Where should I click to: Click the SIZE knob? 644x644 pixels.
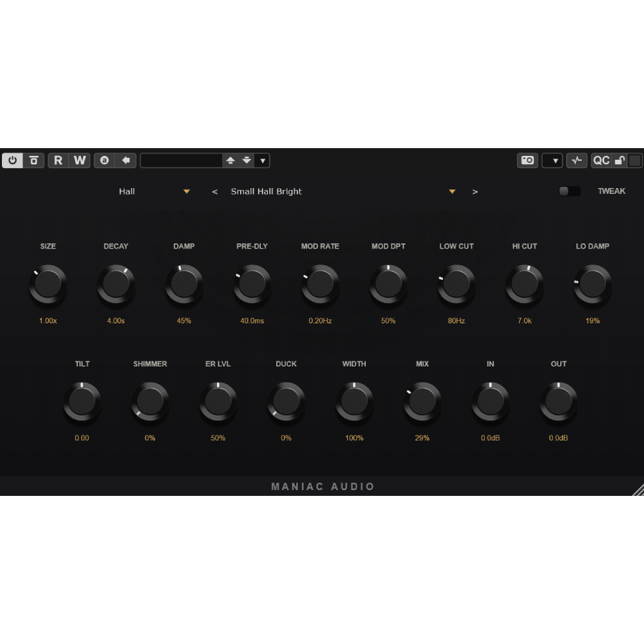tap(48, 284)
